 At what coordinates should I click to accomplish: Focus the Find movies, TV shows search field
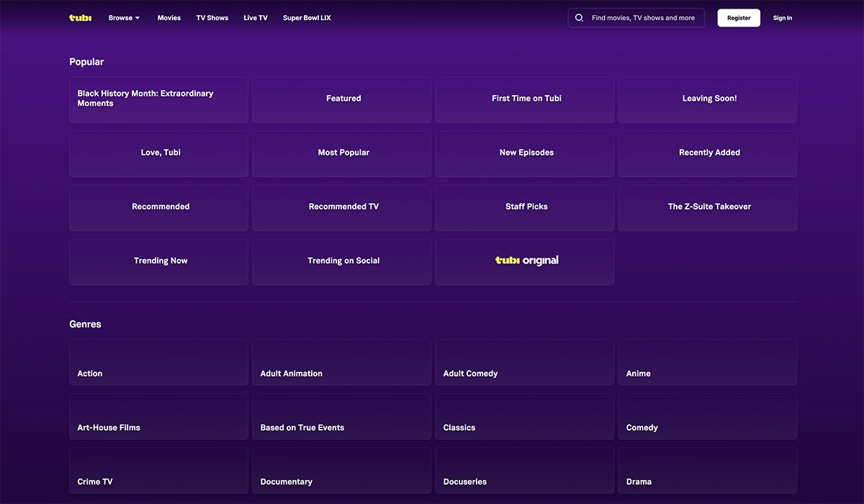point(636,18)
